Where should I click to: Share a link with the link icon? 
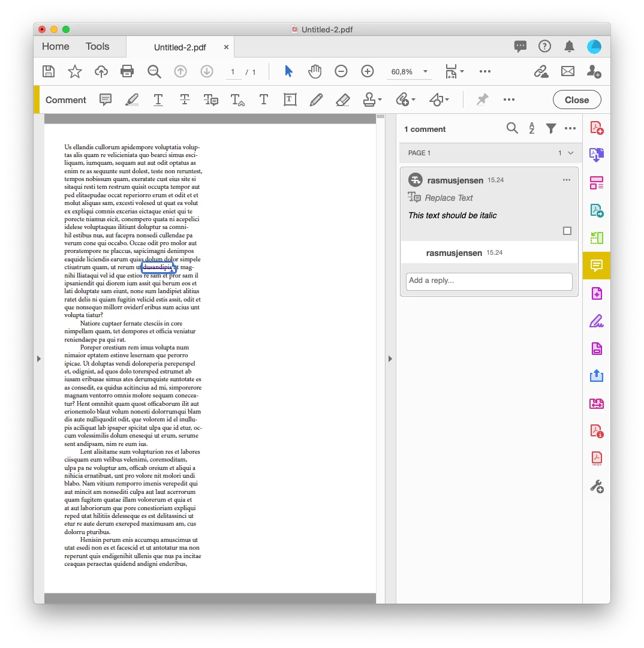point(541,71)
